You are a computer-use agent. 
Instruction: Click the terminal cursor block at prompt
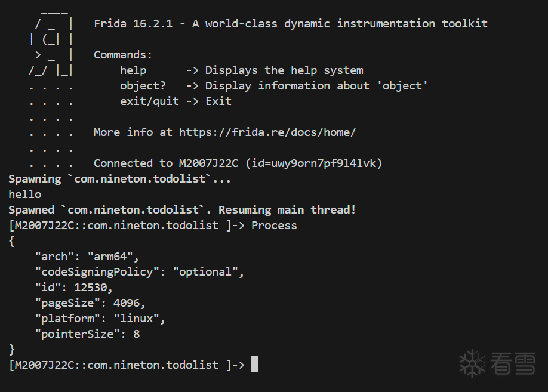(254, 364)
